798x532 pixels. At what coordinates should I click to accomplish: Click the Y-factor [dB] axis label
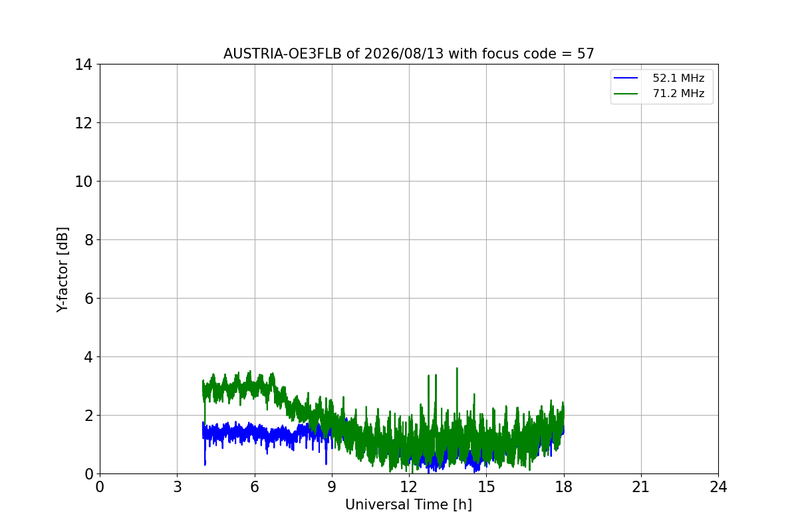tap(63, 269)
